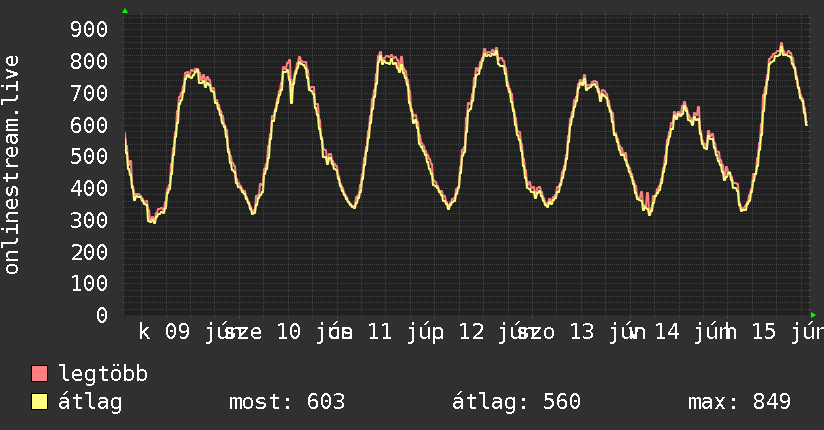
Task: Click the pink legtöbb legend swatch
Action: [x=39, y=374]
